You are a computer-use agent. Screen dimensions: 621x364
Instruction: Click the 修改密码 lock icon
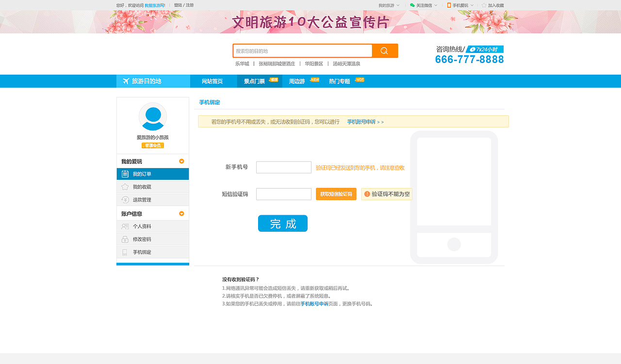[126, 239]
